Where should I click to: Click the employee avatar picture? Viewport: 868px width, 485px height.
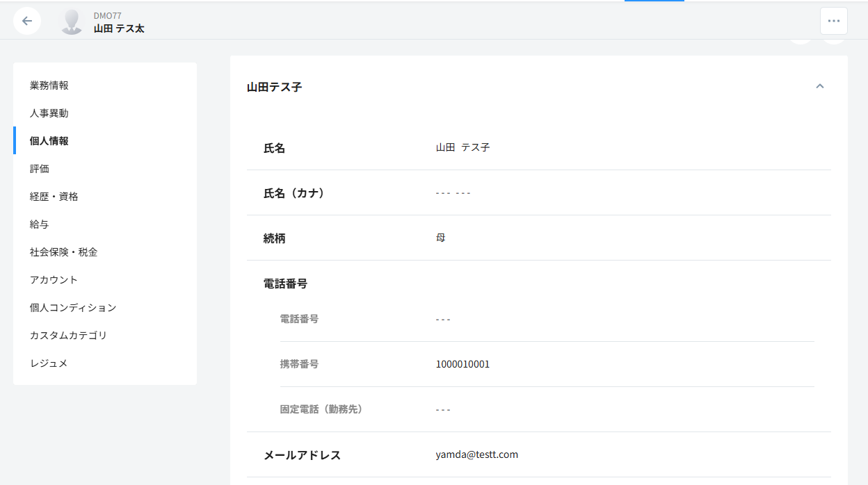(x=72, y=22)
